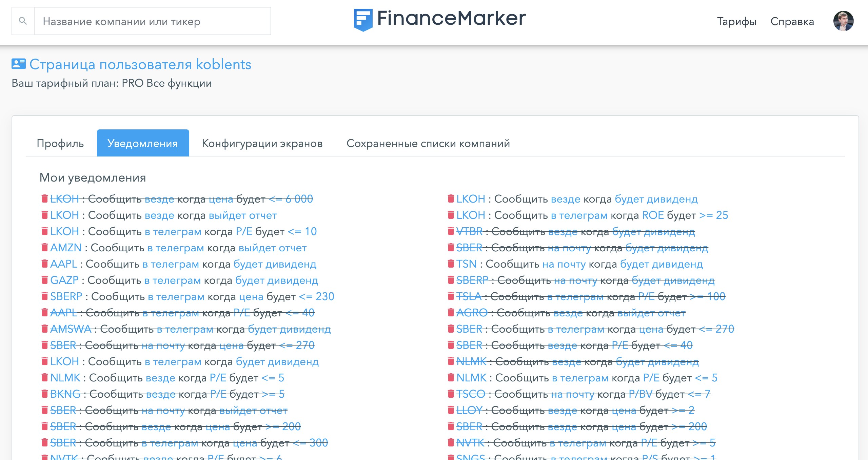The height and width of the screenshot is (460, 868).
Task: Delete LKOH P/E <= 10 notification
Action: click(x=44, y=231)
